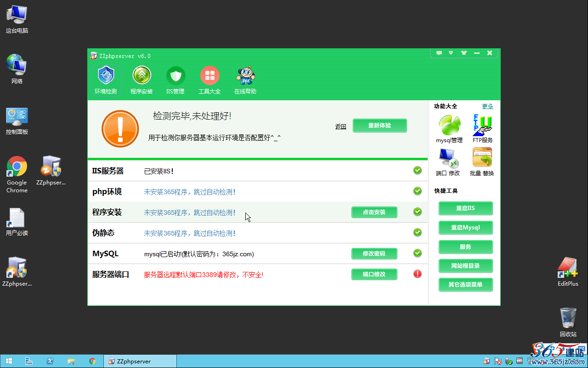
Task: Click the 网站根目录 button
Action: pyautogui.click(x=466, y=266)
